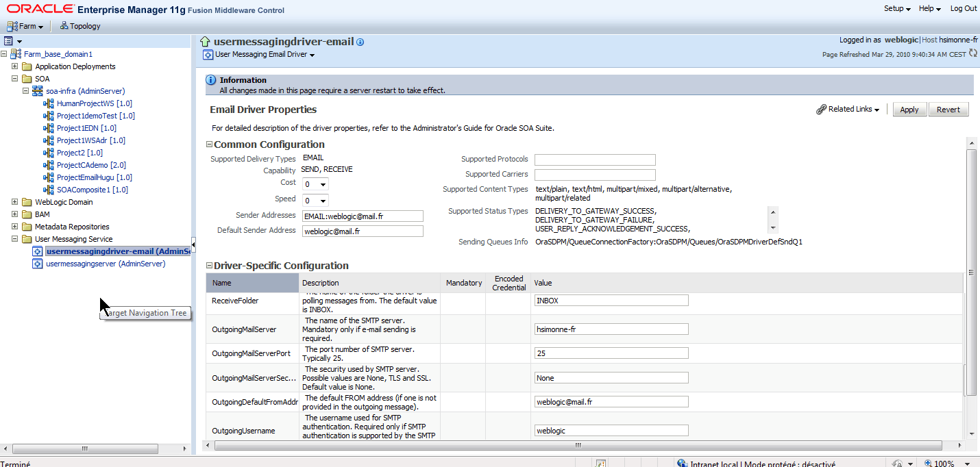The image size is (980, 467).
Task: Open the Topology view
Action: [80, 26]
